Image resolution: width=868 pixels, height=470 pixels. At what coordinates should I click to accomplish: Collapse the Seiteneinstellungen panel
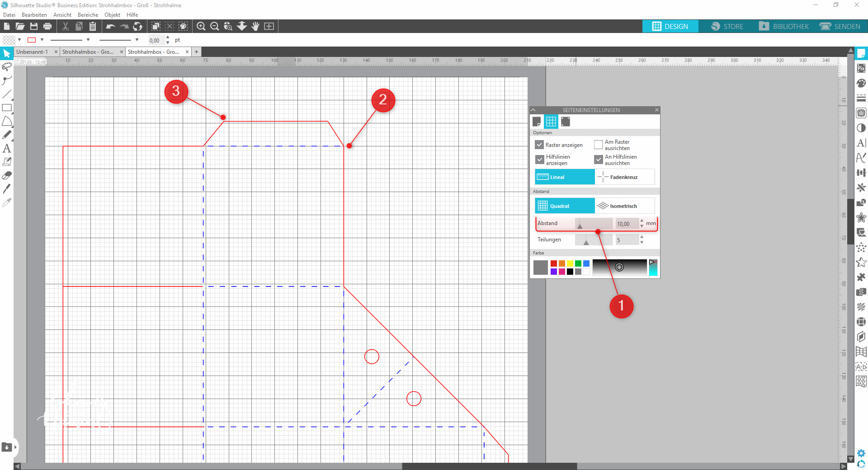(533, 110)
